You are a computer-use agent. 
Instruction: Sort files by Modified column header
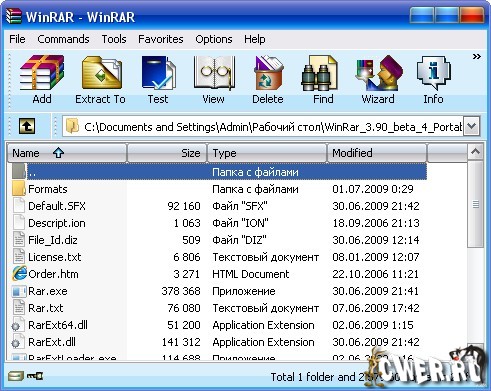click(x=377, y=153)
